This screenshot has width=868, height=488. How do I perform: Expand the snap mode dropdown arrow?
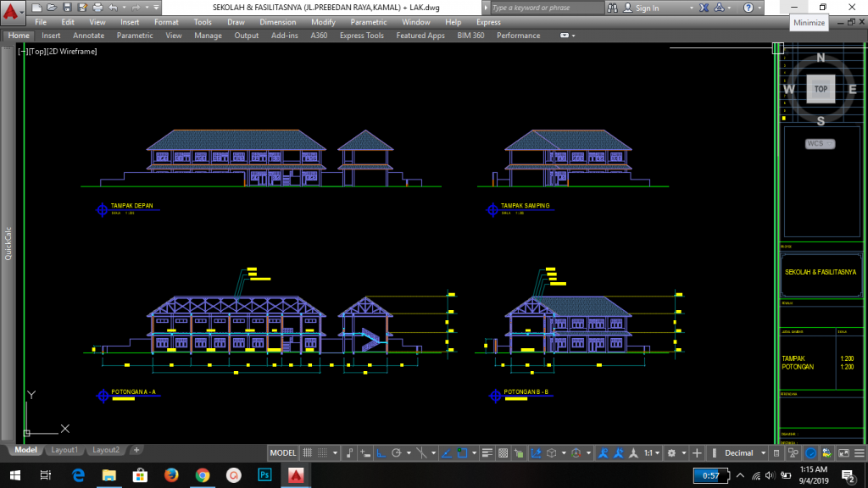point(334,451)
